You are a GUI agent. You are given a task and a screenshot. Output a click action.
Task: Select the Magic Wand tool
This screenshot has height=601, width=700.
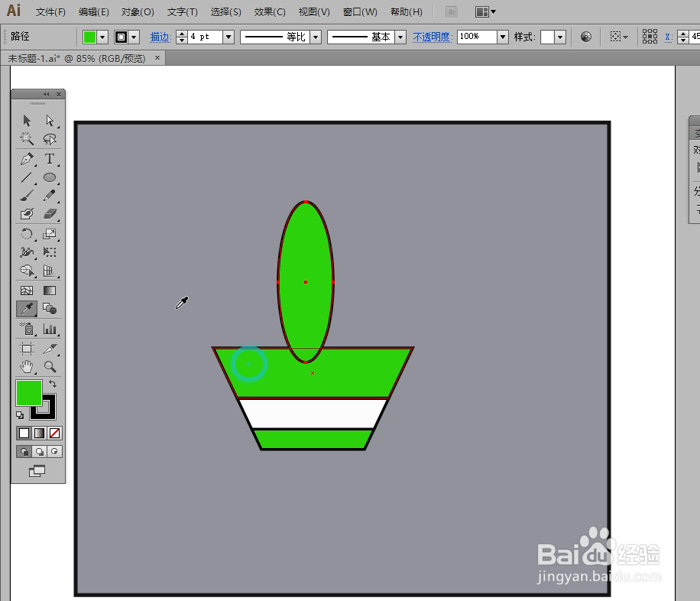[x=27, y=140]
